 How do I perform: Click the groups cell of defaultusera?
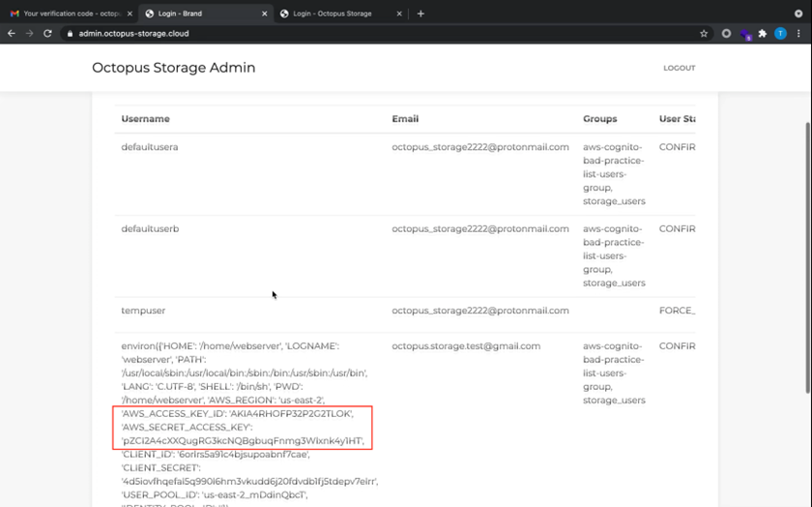[x=614, y=173]
